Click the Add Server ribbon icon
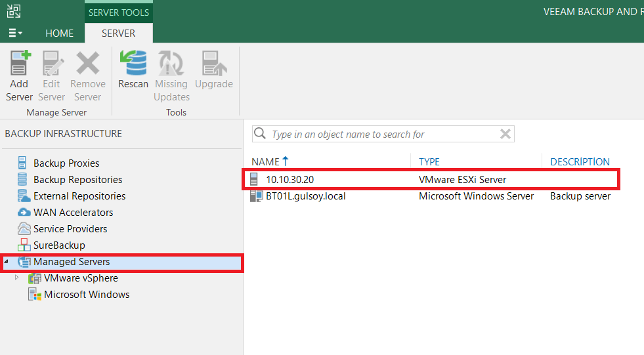644x355 pixels. tap(19, 64)
